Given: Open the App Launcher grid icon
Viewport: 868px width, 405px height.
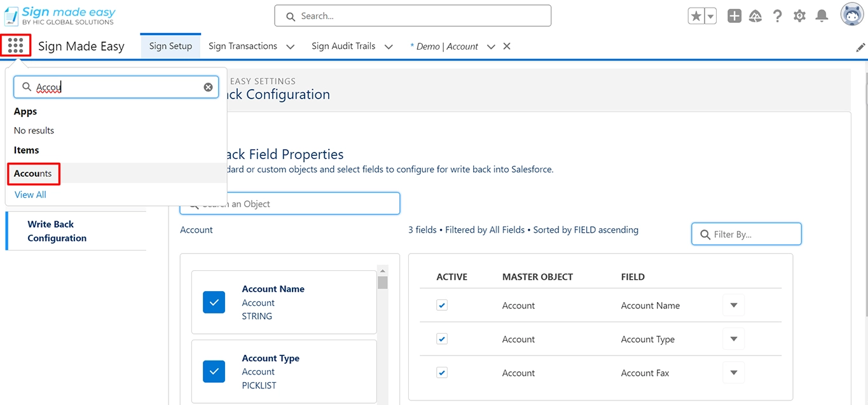Looking at the screenshot, I should (16, 46).
